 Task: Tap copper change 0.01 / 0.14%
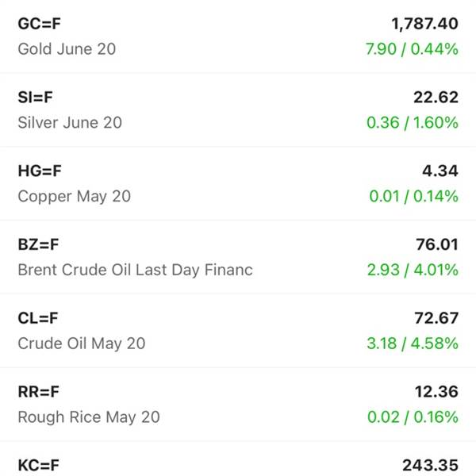[x=414, y=196]
